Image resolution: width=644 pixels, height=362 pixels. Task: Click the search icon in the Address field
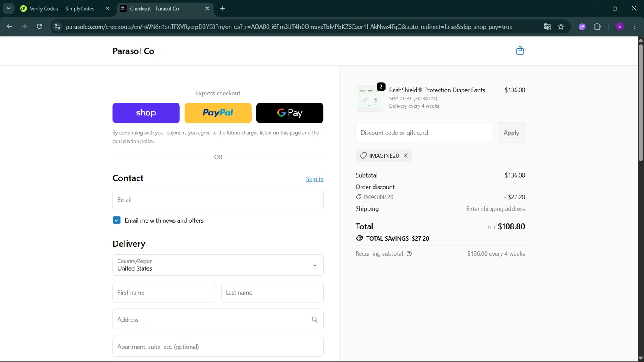coord(315,320)
